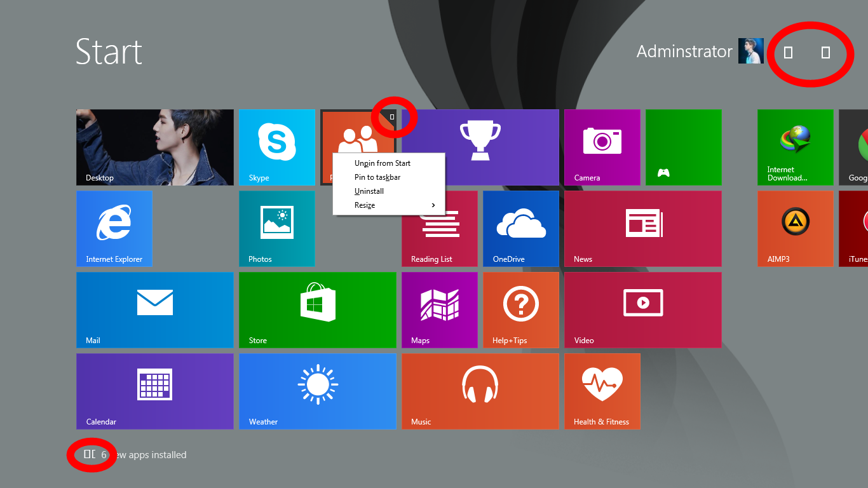Open the Maps tile
Image resolution: width=868 pixels, height=488 pixels.
click(439, 309)
